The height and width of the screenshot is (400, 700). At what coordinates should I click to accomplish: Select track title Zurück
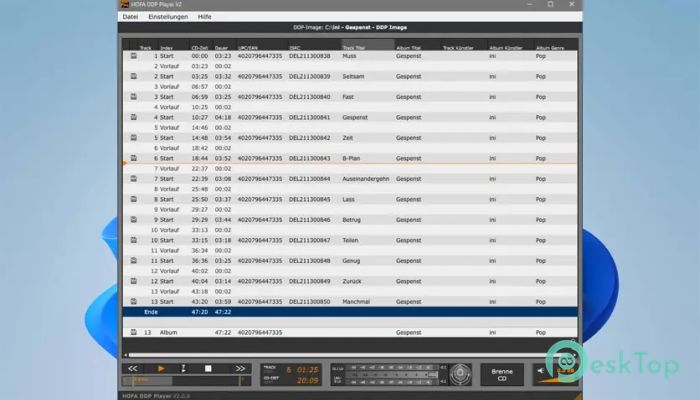tap(352, 281)
